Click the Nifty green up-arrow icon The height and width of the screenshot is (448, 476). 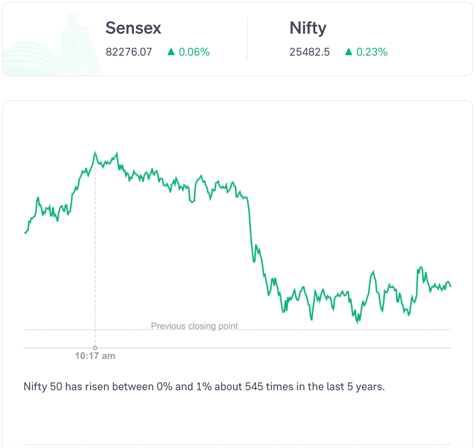(x=349, y=52)
